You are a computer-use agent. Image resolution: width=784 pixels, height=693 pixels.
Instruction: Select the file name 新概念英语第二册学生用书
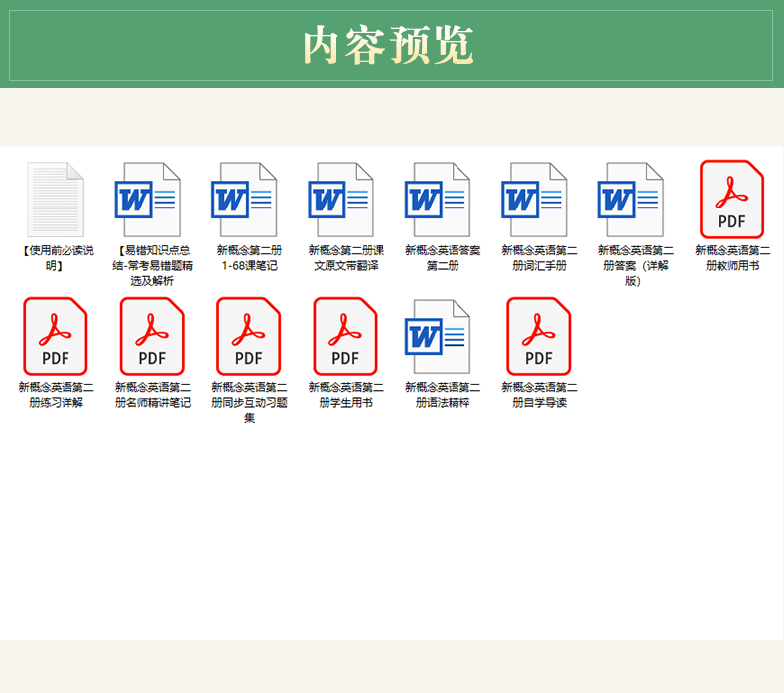[346, 395]
